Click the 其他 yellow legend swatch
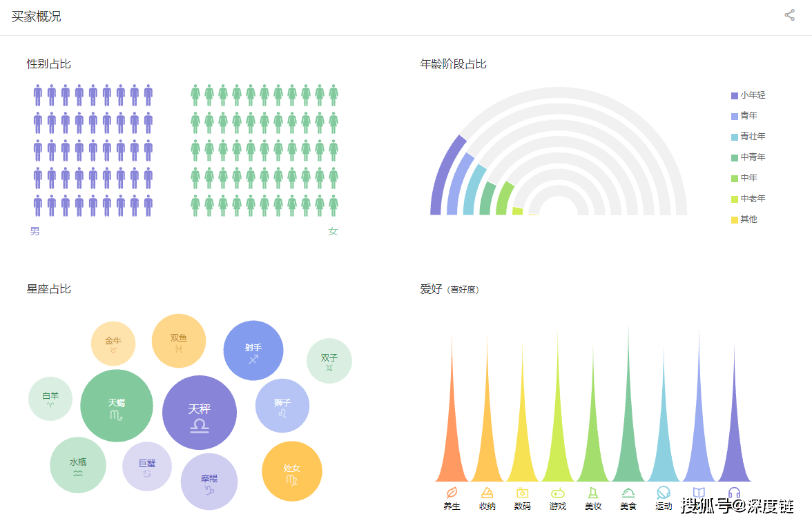 pyautogui.click(x=735, y=220)
